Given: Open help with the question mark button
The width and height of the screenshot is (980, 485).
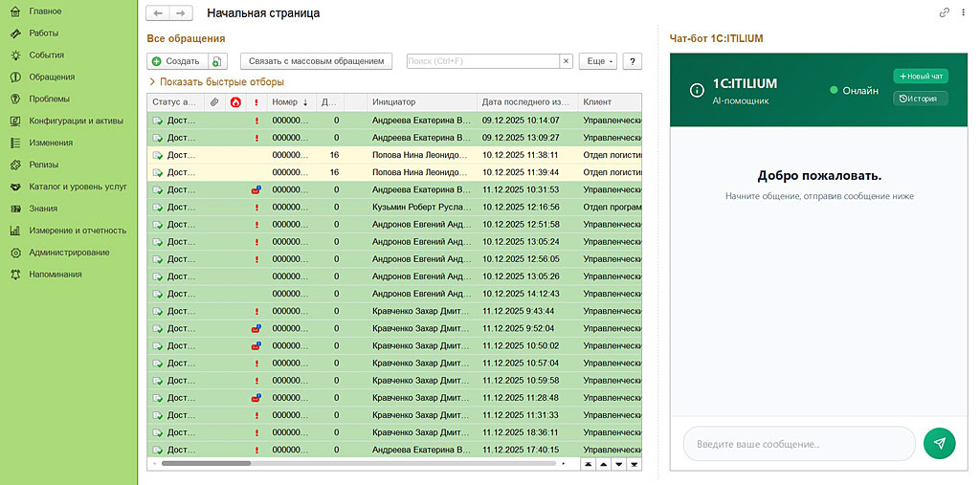Looking at the screenshot, I should click(632, 61).
